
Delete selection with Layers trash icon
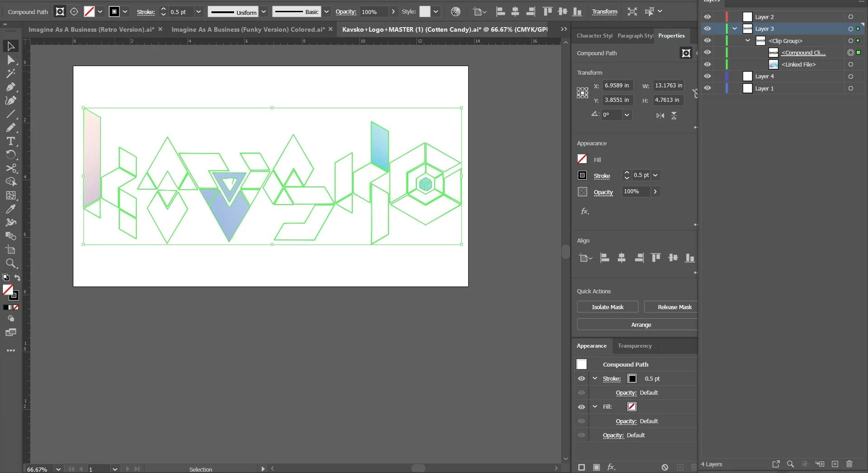pos(849,464)
